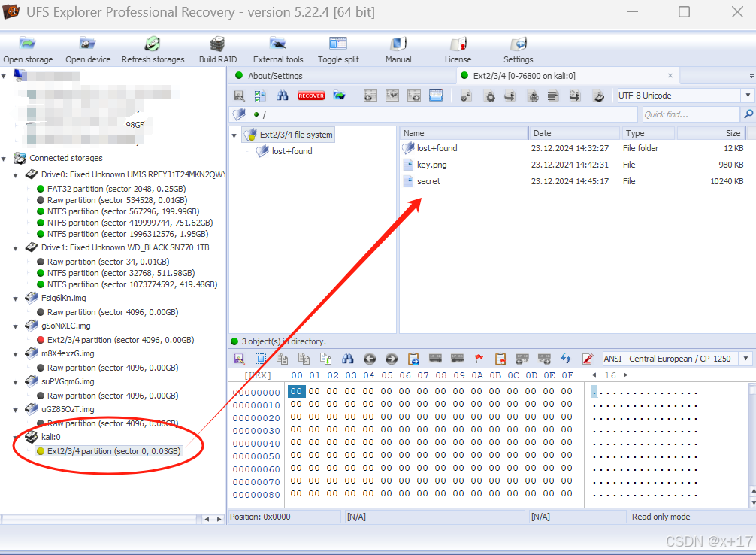Click the hex viewer save icon
This screenshot has width=756, height=555.
click(239, 359)
